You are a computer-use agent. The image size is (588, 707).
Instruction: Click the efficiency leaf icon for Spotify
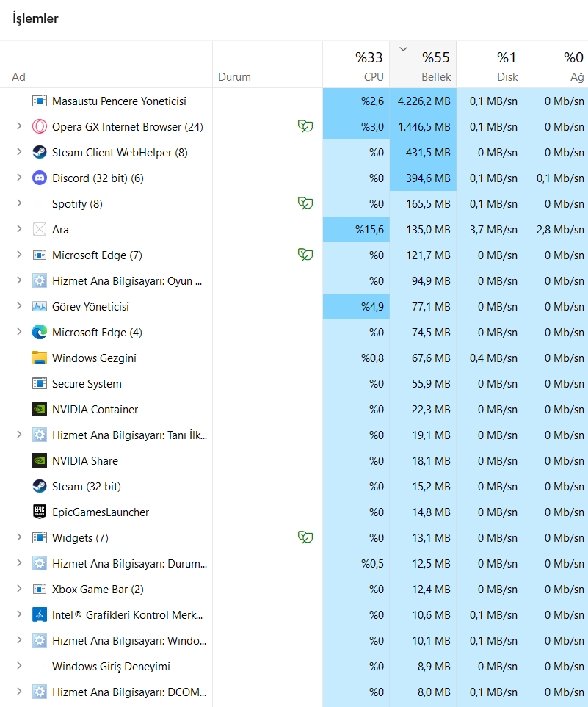click(x=305, y=204)
